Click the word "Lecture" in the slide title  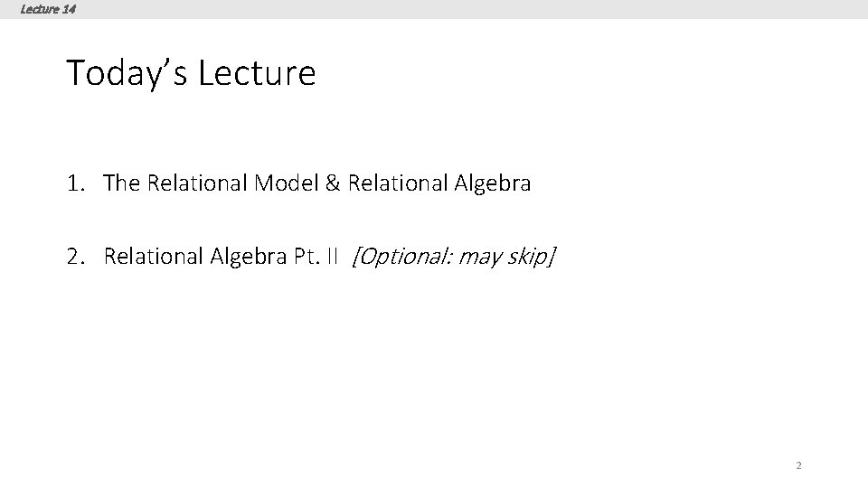[x=257, y=72]
